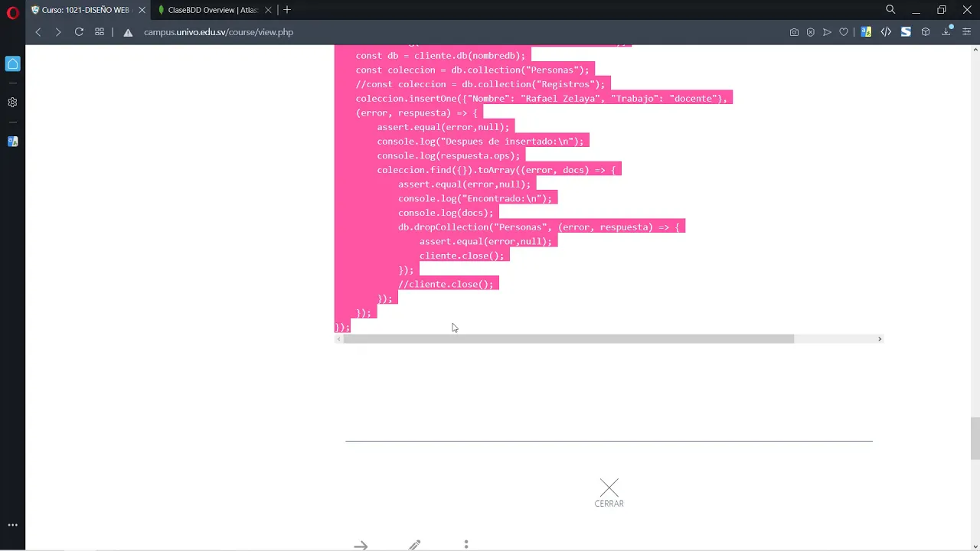980x551 pixels.
Task: Click the '(error, respuesta) => {' line below insertOne
Action: pyautogui.click(x=416, y=112)
